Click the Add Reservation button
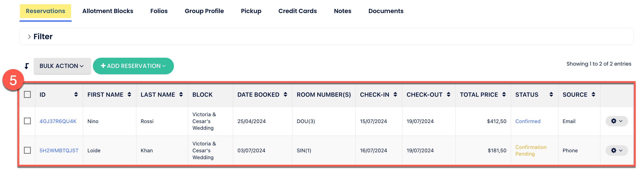Image resolution: width=644 pixels, height=172 pixels. (x=133, y=66)
